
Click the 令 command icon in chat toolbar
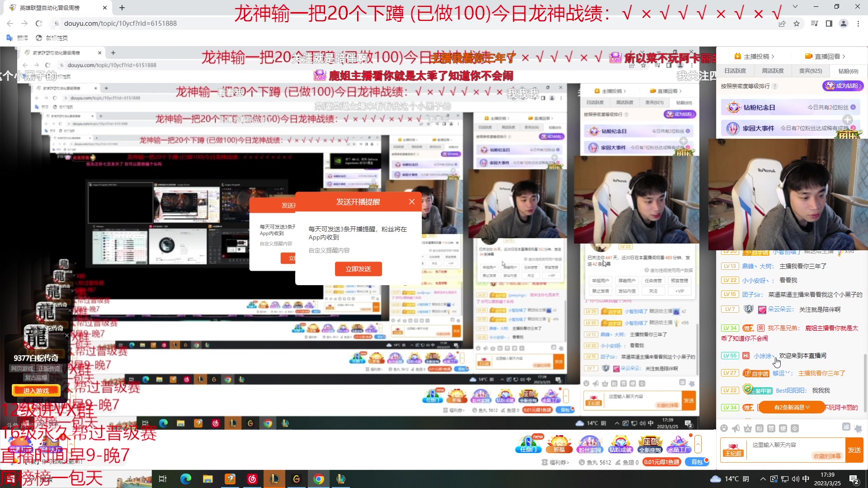coord(795,428)
